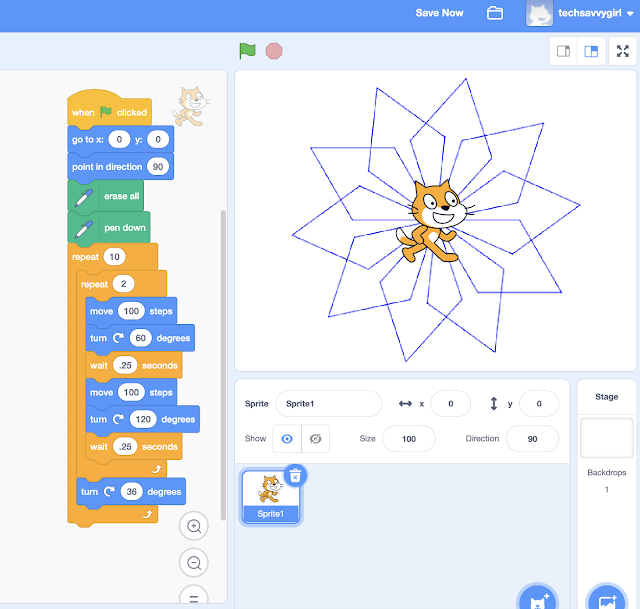Delete Sprite1 with trash icon
Screen dimensions: 640x609
pos(295,476)
